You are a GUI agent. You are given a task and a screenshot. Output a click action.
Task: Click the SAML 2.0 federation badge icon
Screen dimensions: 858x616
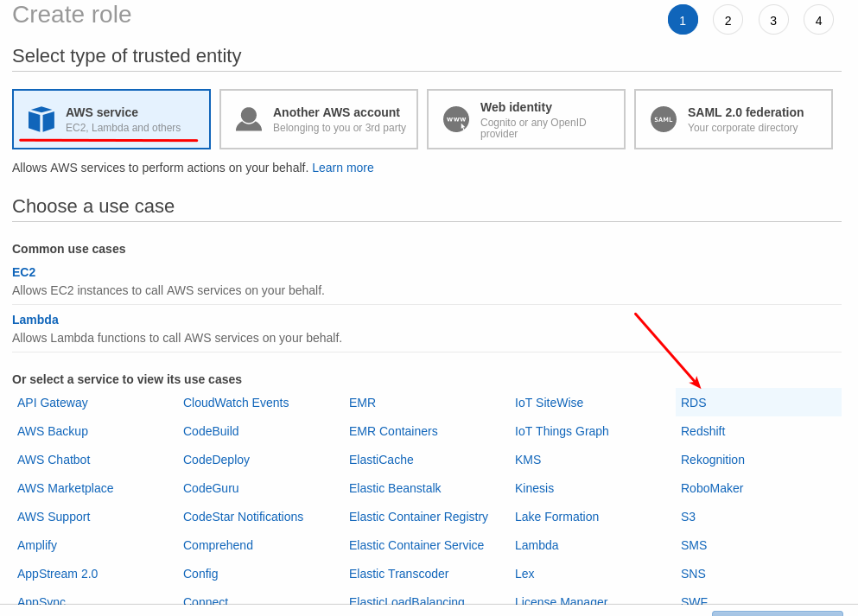pos(664,119)
